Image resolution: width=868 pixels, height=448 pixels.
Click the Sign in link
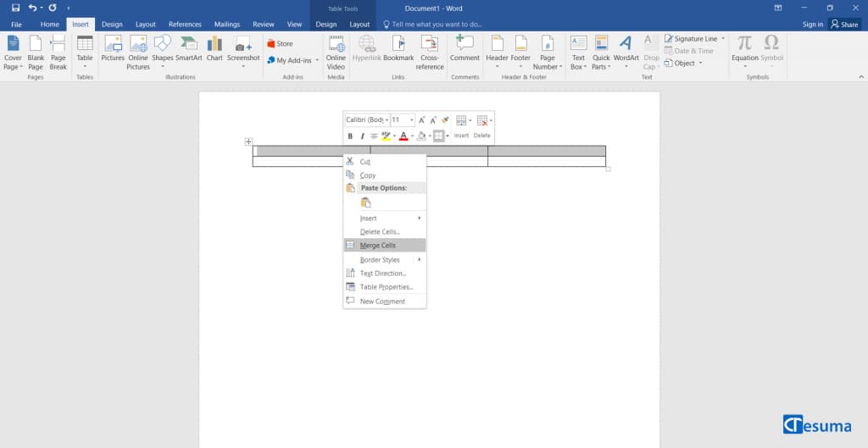813,25
